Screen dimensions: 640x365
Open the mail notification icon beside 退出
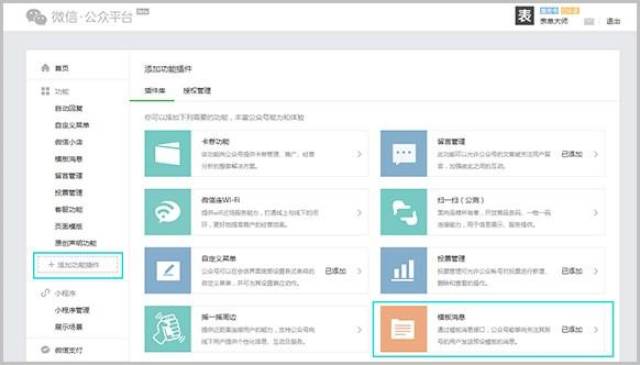[589, 21]
